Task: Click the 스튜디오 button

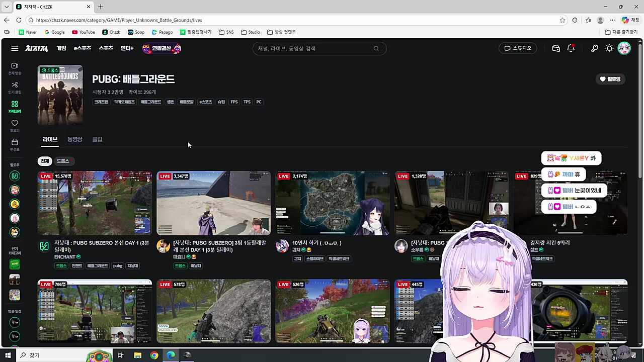Action: coord(518,48)
